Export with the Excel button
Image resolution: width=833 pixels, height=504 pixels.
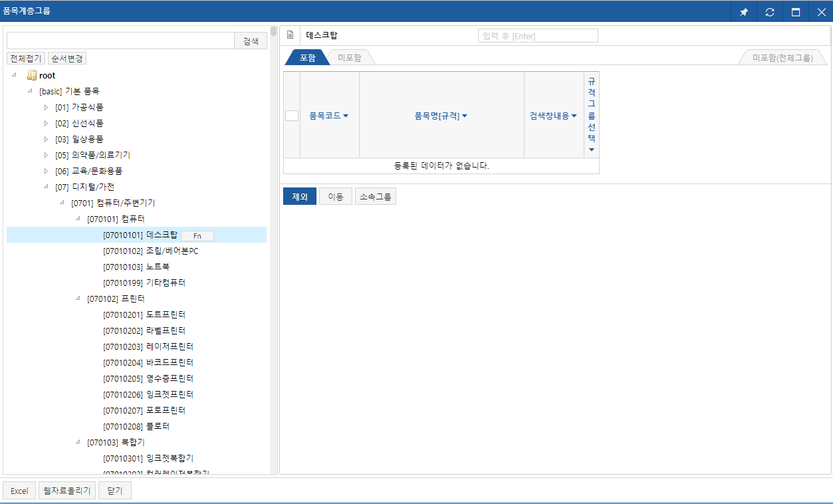coord(19,491)
